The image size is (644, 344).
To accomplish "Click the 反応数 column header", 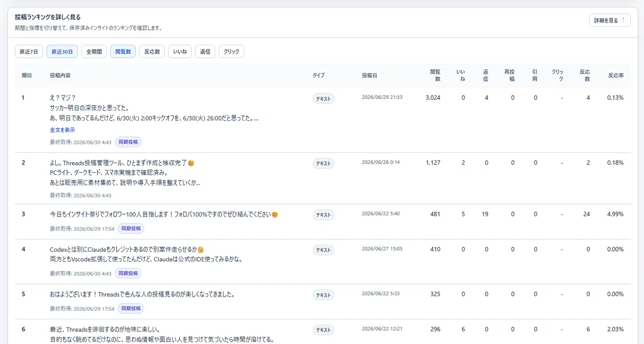I will tap(585, 75).
